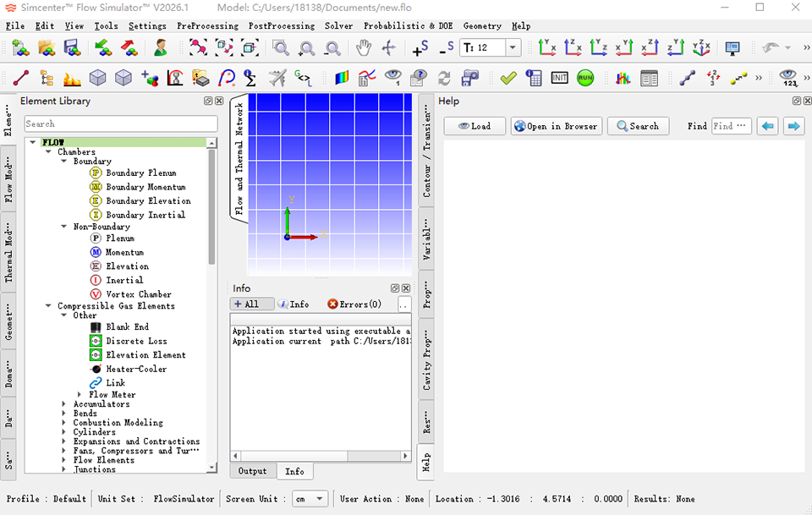Click the Search button in Help
Screen dimensions: 812x515
pyautogui.click(x=638, y=126)
